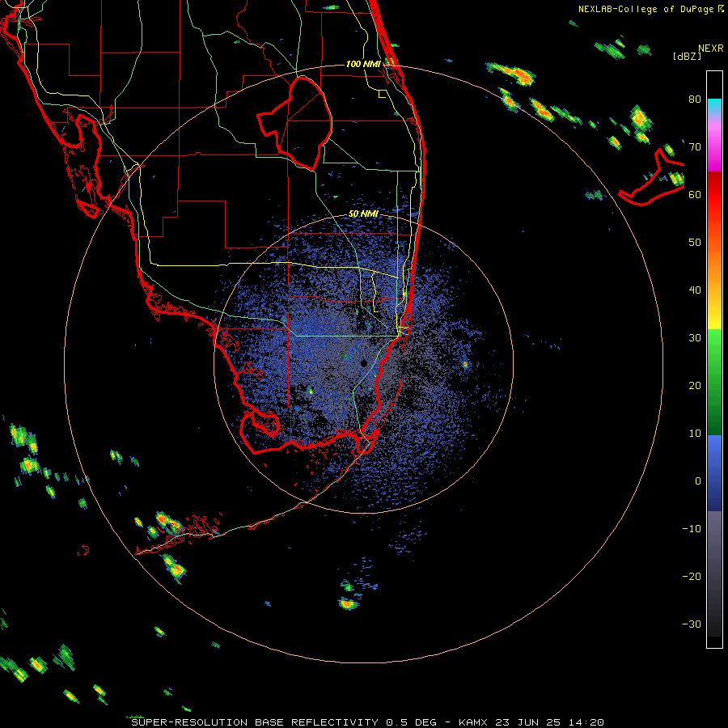728x728 pixels.
Task: Click the 50 value on the dBZ scale
Action: point(695,243)
